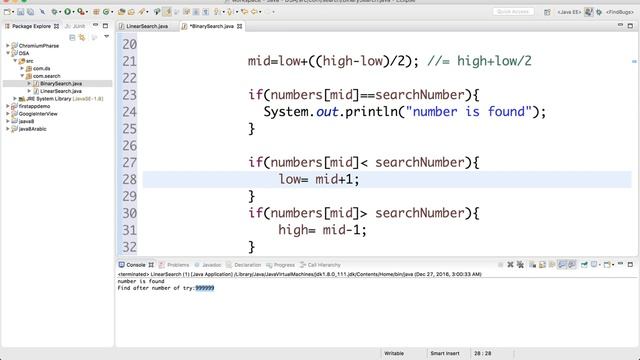
Task: Click line 28 'low= mid+1;' in editor
Action: coord(319,179)
